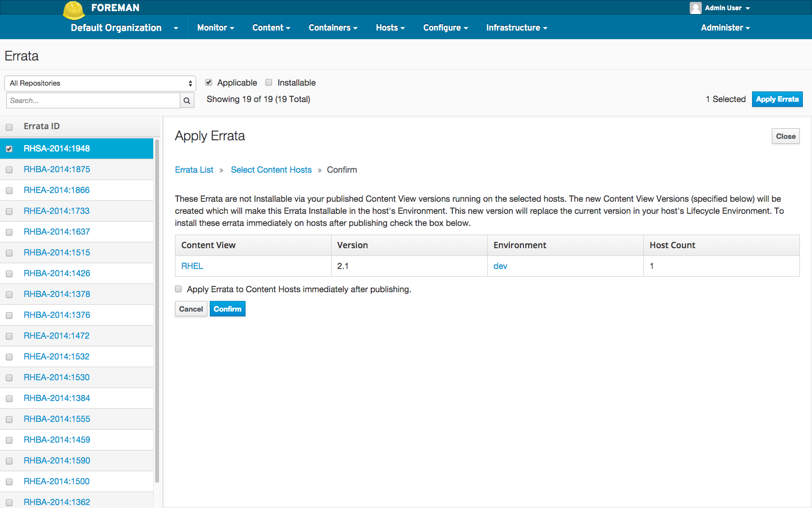Click the Apply Errata button
This screenshot has height=508, width=812.
[x=777, y=99]
